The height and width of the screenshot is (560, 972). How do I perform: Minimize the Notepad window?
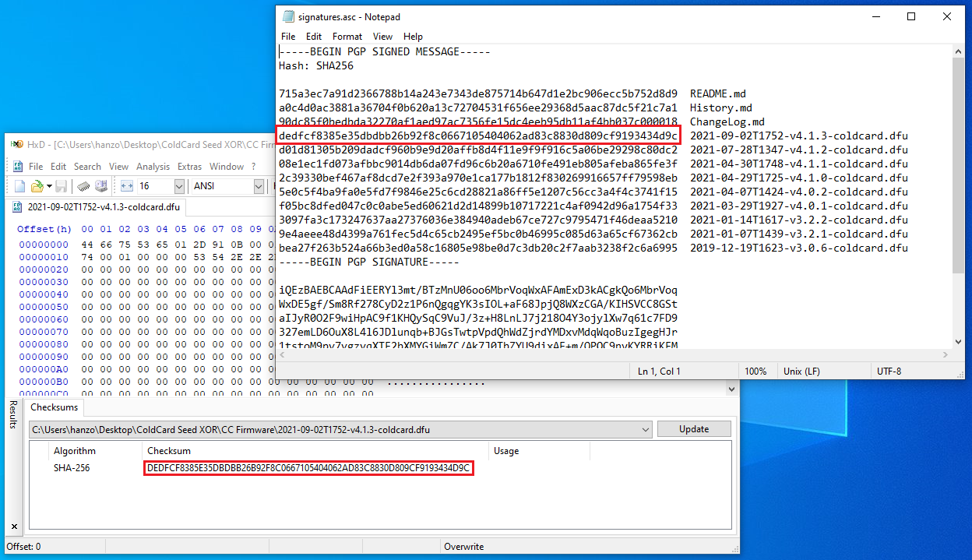tap(875, 16)
